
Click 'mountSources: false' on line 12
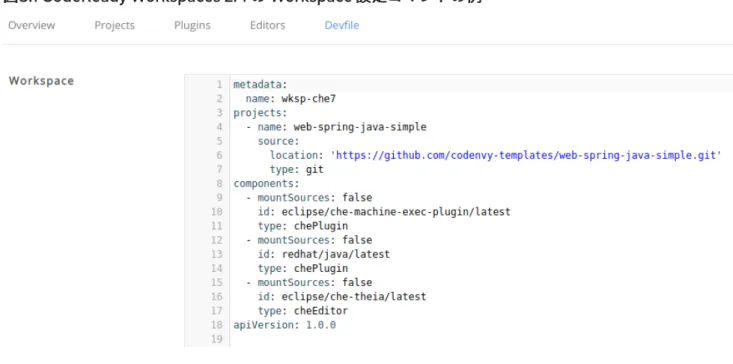[315, 240]
